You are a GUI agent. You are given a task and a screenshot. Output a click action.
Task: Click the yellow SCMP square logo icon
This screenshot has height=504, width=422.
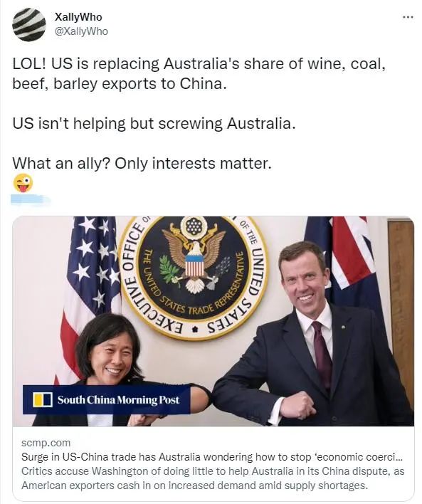[43, 399]
